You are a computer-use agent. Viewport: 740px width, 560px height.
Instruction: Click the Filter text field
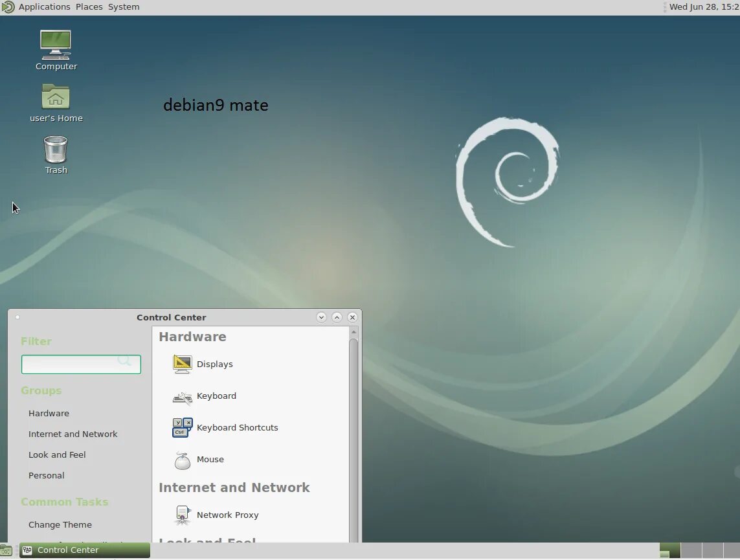81,364
